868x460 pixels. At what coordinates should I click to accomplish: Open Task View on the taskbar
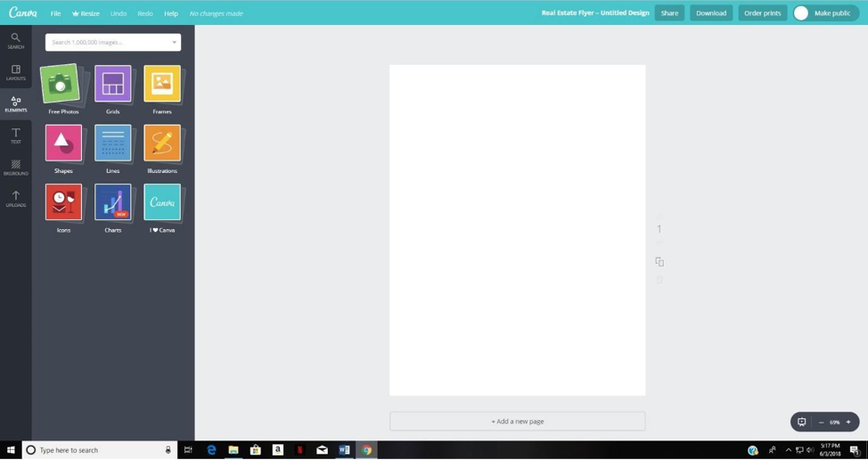click(188, 450)
